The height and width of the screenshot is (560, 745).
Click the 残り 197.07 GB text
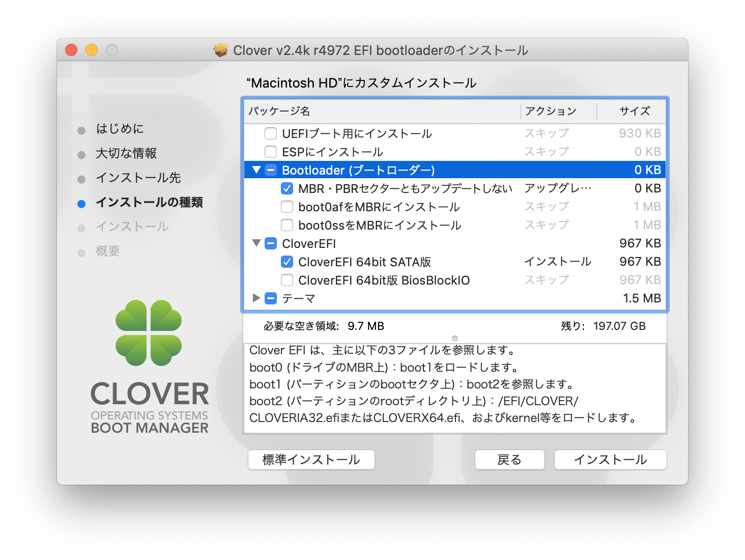pos(603,326)
